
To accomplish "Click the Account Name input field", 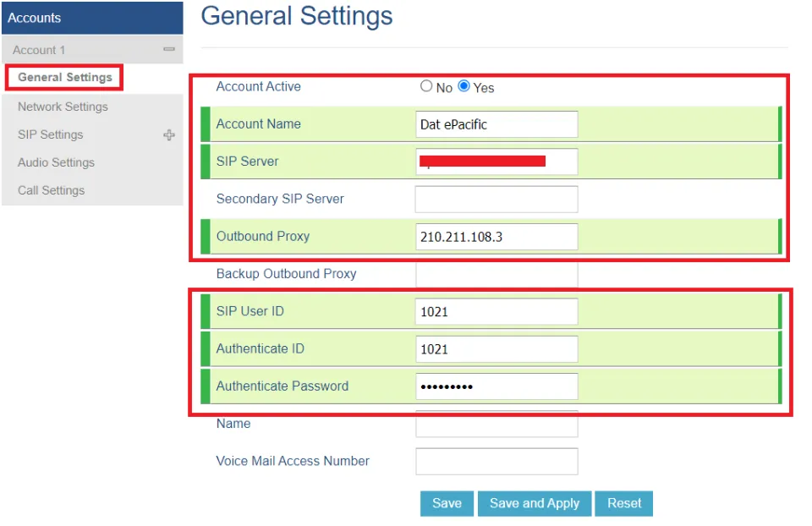I will click(x=497, y=124).
